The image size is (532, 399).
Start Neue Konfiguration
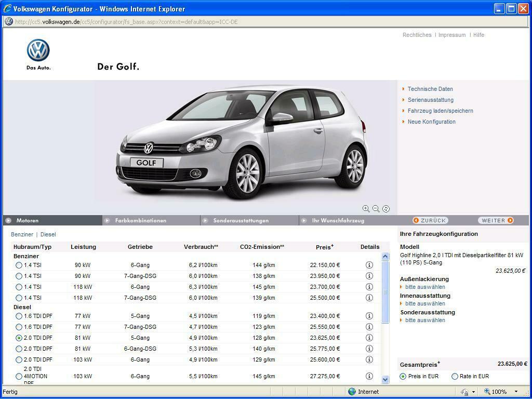(x=432, y=122)
